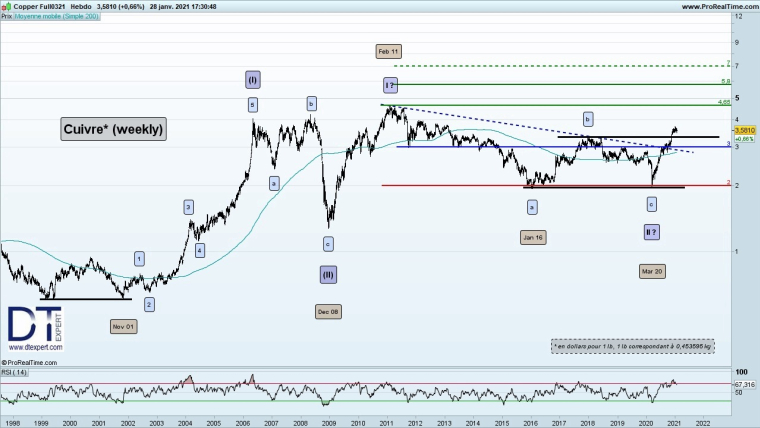Select the 'Dec 08' date annotation
The image size is (760, 428).
coord(328,311)
